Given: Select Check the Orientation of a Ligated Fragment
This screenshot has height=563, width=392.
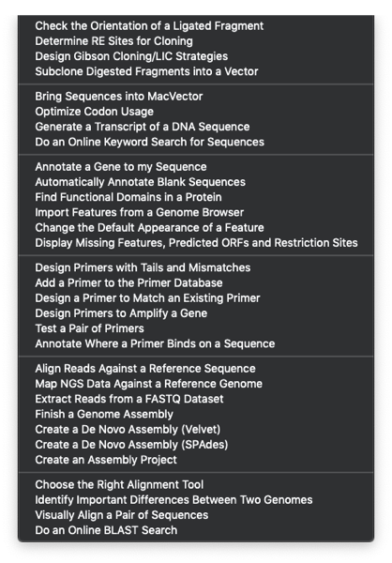Looking at the screenshot, I should [x=196, y=26].
